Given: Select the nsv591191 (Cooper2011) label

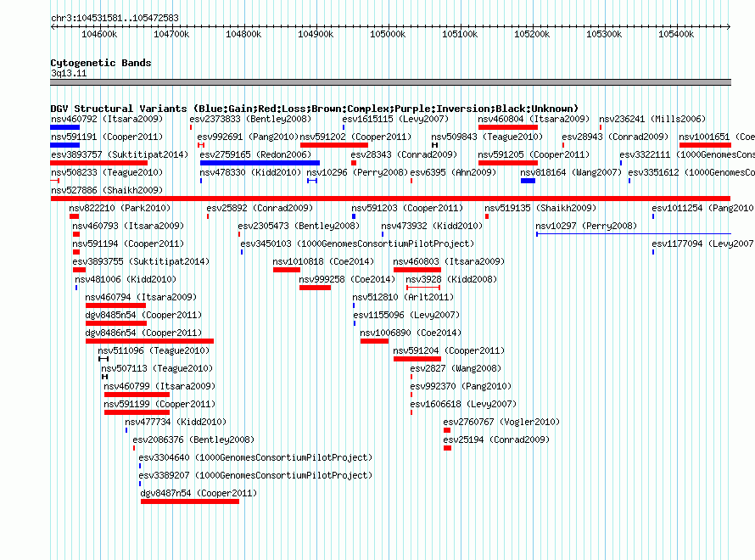Looking at the screenshot, I should [106, 137].
